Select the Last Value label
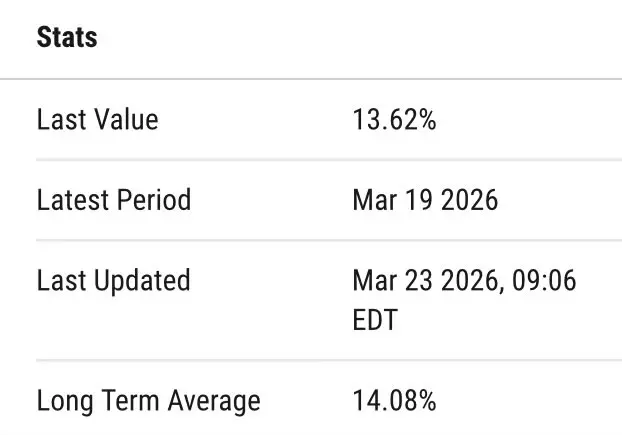 click(98, 120)
